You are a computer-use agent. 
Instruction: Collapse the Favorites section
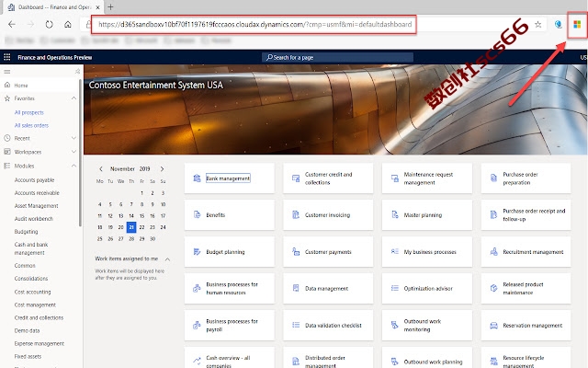pos(73,98)
